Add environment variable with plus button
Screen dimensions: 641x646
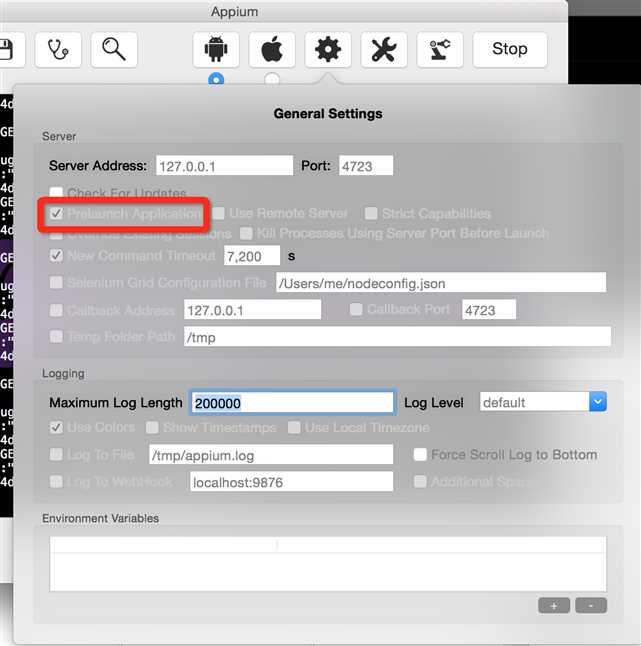[x=554, y=606]
